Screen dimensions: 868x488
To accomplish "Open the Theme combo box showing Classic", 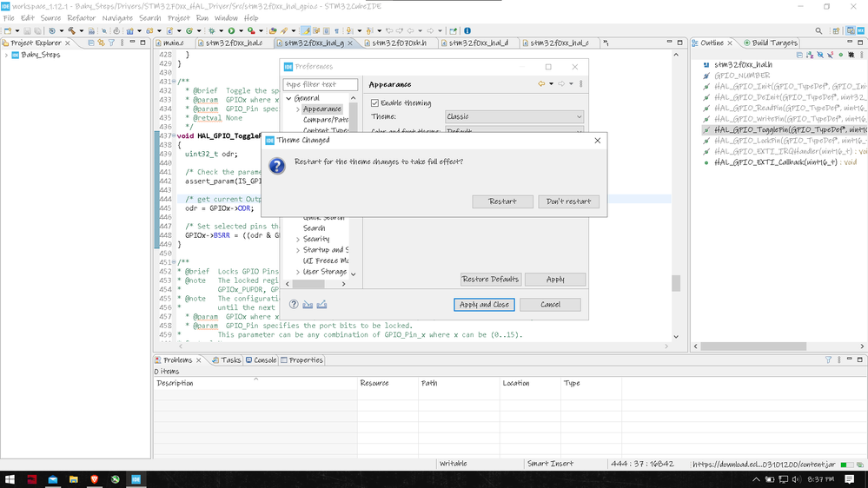I will click(x=514, y=116).
